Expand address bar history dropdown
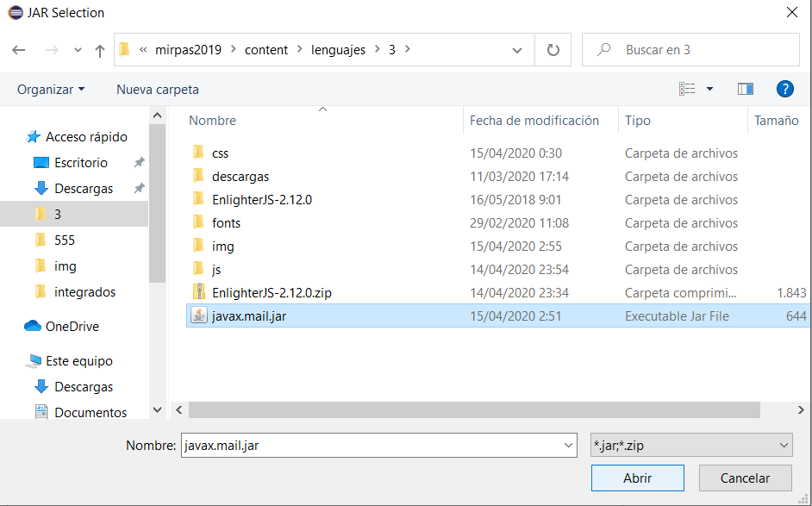This screenshot has height=506, width=812. click(516, 50)
